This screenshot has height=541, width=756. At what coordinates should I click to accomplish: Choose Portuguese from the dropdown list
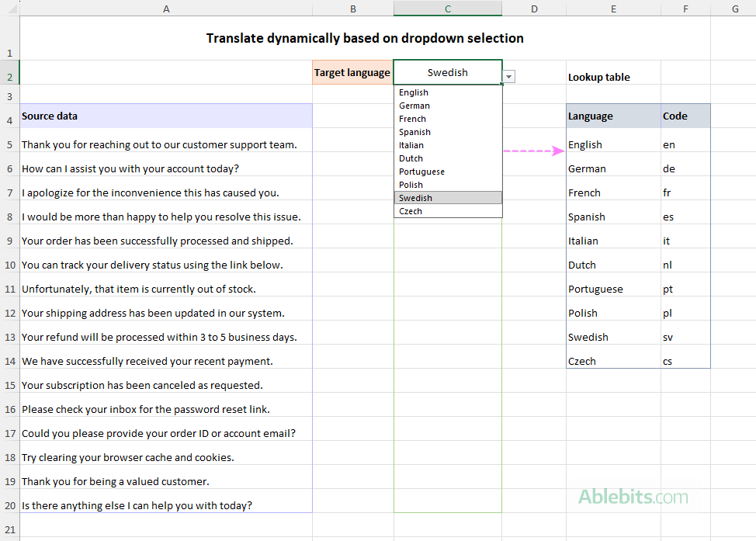click(x=448, y=172)
